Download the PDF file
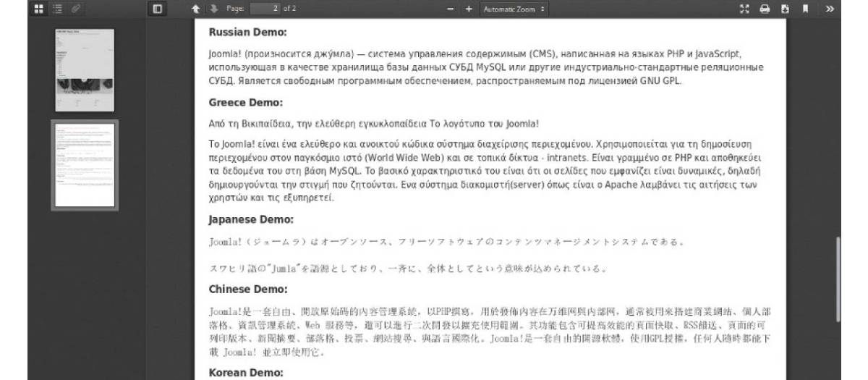This screenshot has height=380, width=868. (x=785, y=9)
